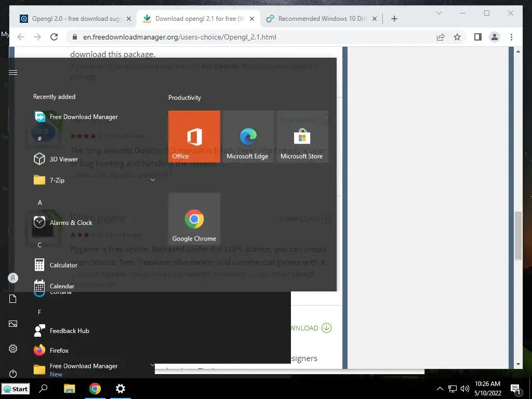532x399 pixels.
Task: Open the Microsoft Store tile
Action: 302,137
